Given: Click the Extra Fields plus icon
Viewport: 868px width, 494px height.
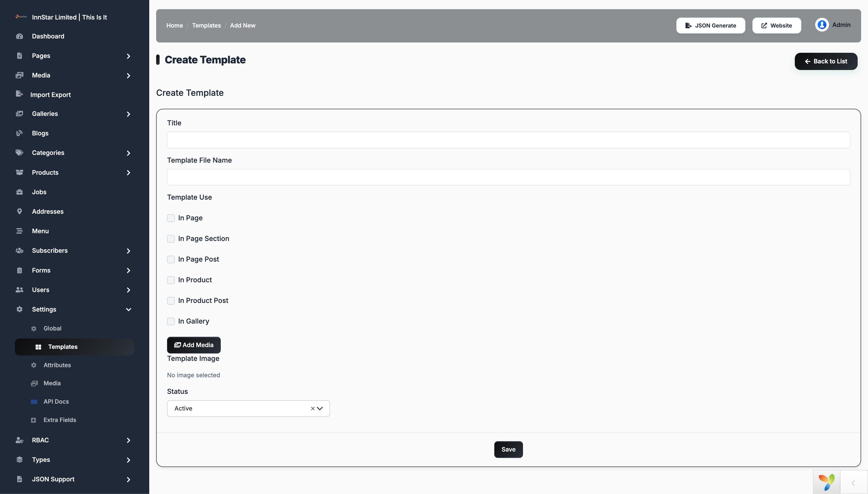Looking at the screenshot, I should pos(33,420).
